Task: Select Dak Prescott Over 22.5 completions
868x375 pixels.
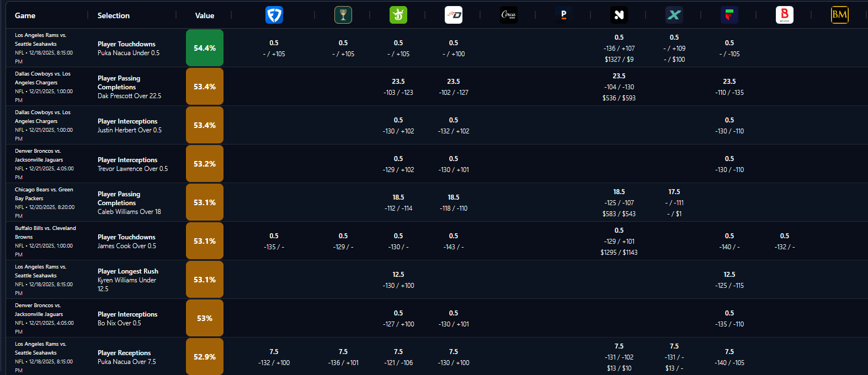Action: coord(130,96)
